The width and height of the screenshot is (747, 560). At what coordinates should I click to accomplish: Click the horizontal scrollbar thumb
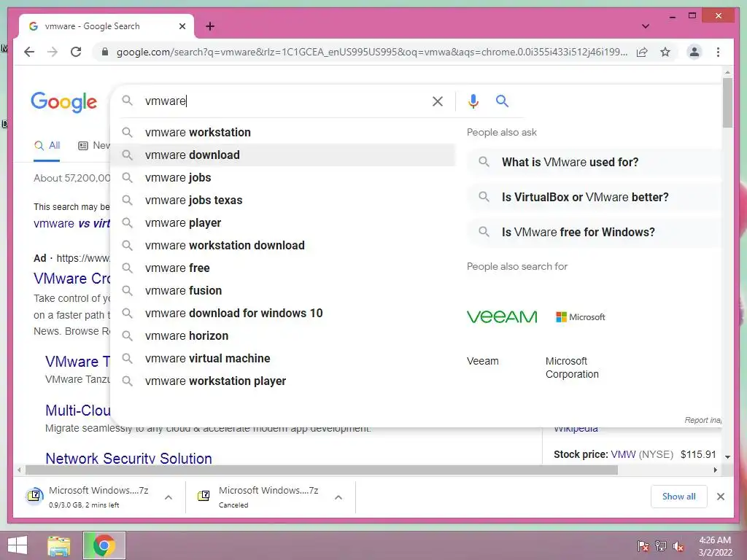coord(322,470)
